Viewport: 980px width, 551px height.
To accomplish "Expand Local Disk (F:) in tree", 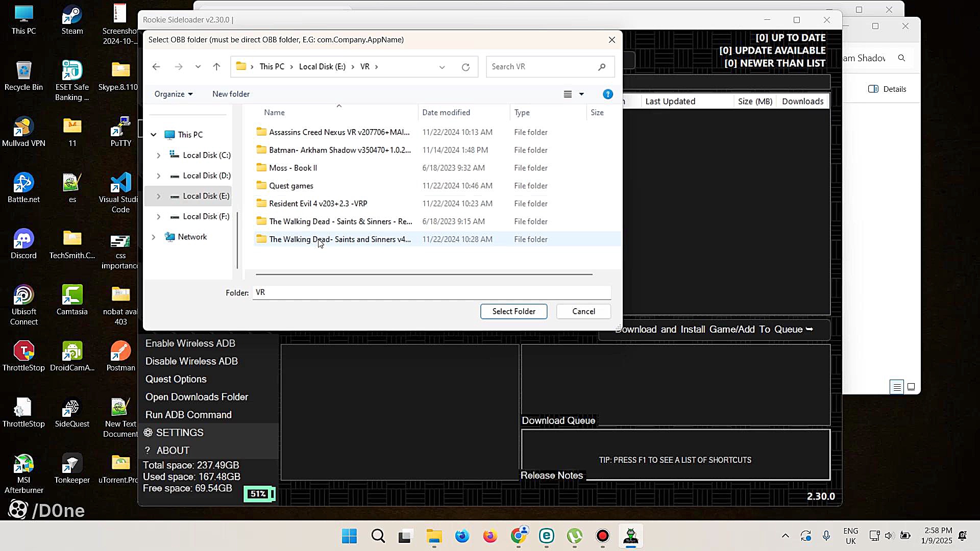I will 158,216.
